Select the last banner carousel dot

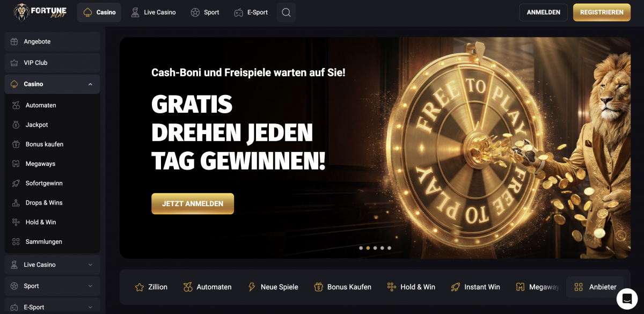[389, 248]
